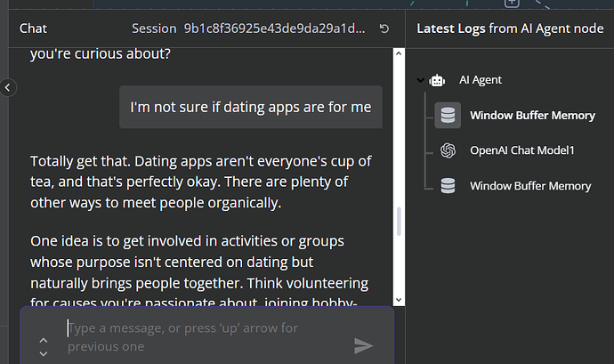Go to next message with down chevron
This screenshot has width=614, height=364.
44,353
